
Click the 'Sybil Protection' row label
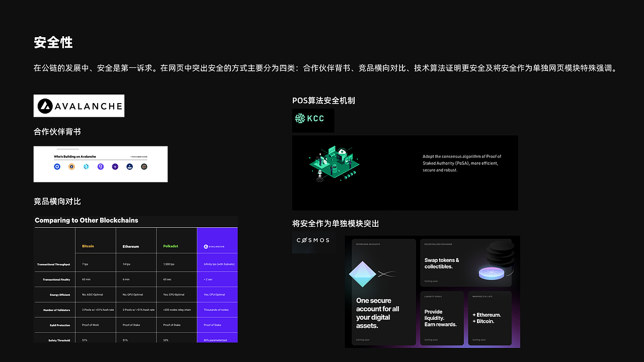click(59, 325)
